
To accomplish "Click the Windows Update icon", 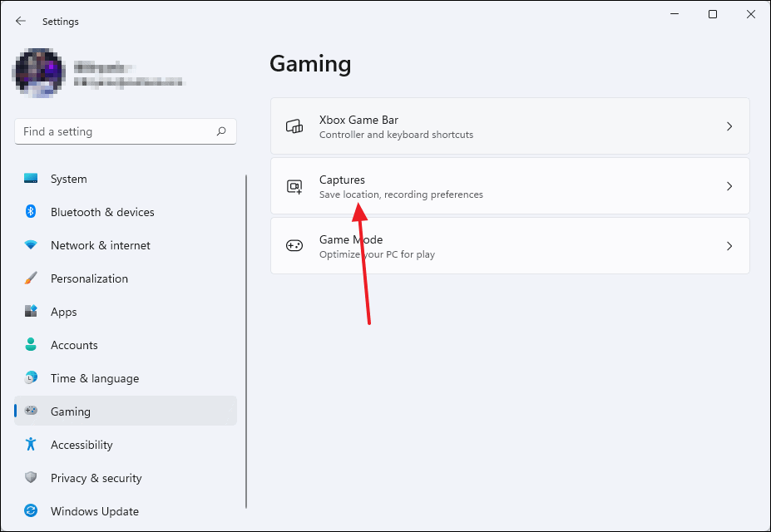I will pyautogui.click(x=31, y=511).
